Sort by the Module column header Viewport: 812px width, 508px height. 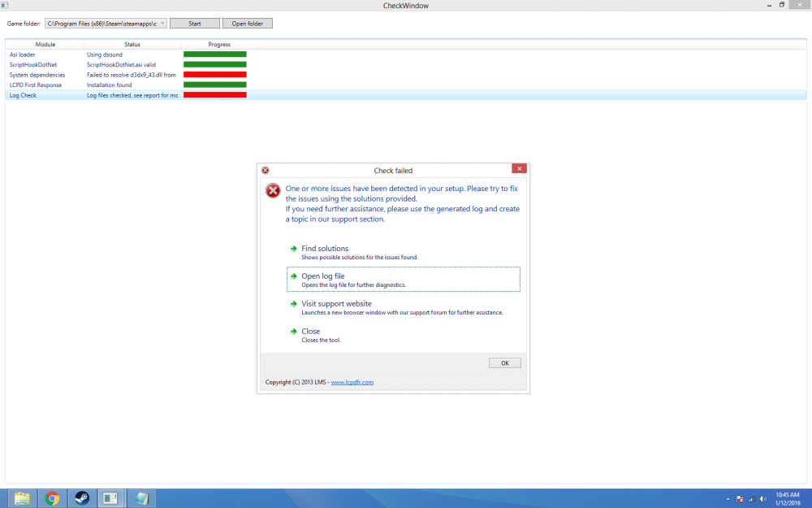point(45,44)
